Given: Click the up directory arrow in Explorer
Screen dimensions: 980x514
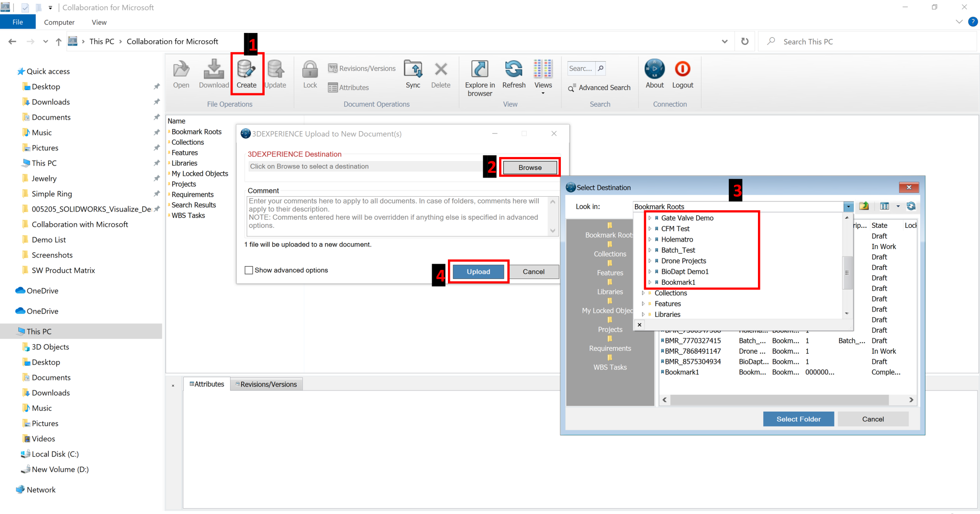Looking at the screenshot, I should 59,42.
